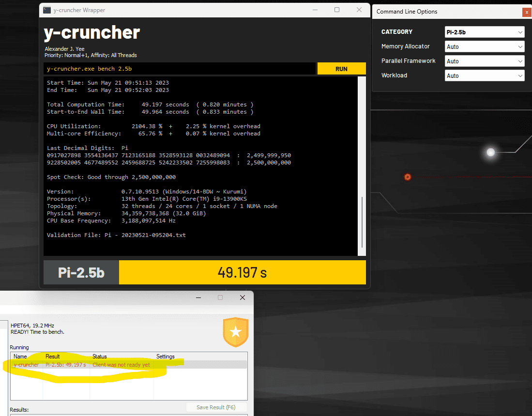Click 'Client was not ready yet' status text
Viewport: 532px width, 416px height.
click(x=121, y=365)
